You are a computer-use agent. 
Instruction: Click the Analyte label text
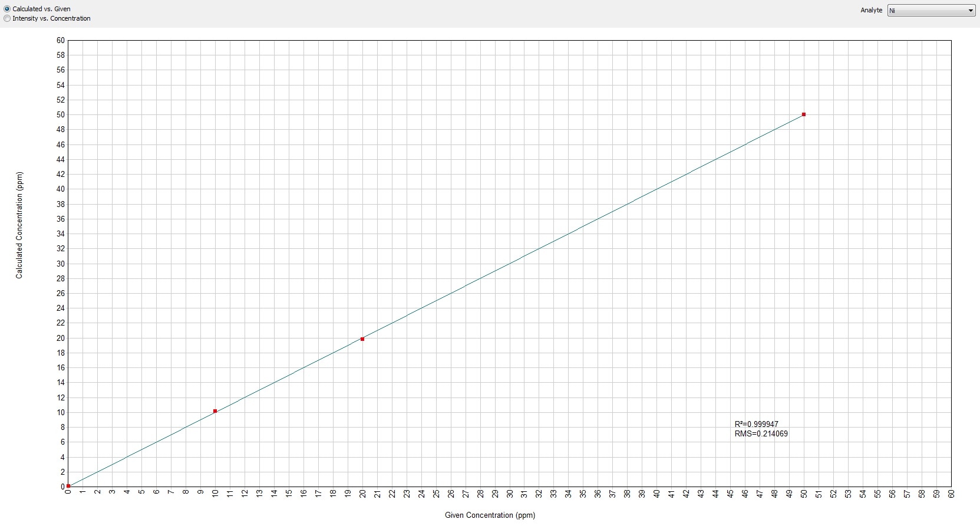[x=871, y=10]
